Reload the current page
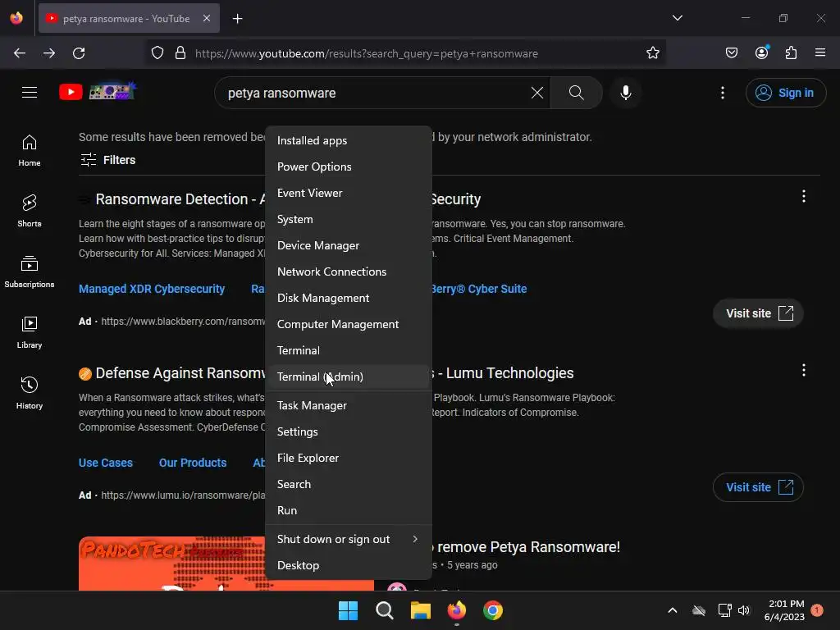 coord(79,53)
